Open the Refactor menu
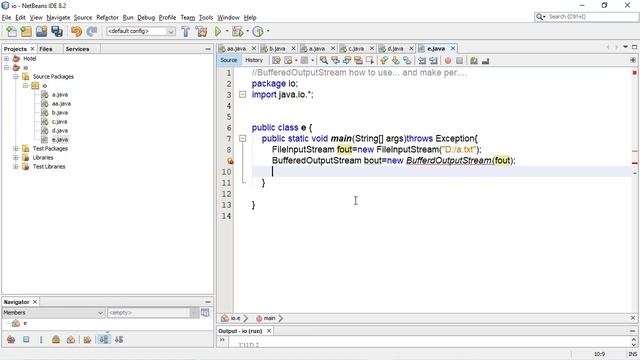Viewport: 640px width, 360px height. pos(107,18)
